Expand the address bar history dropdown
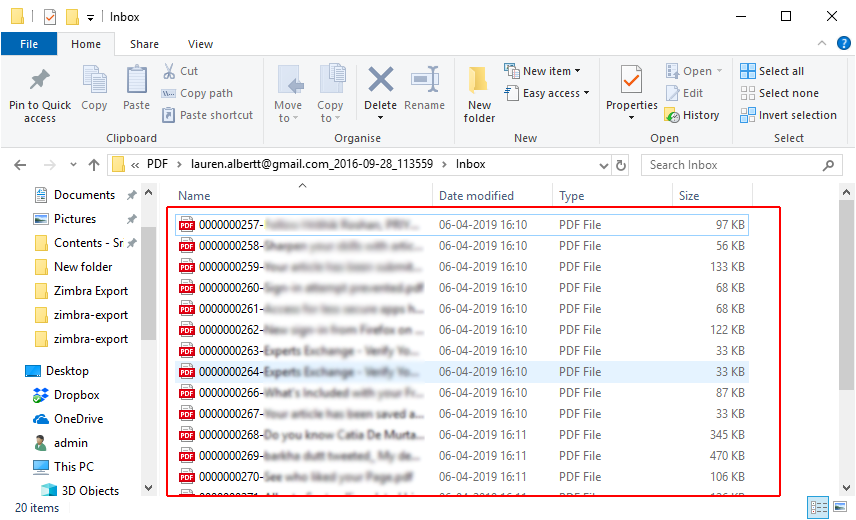 click(602, 165)
